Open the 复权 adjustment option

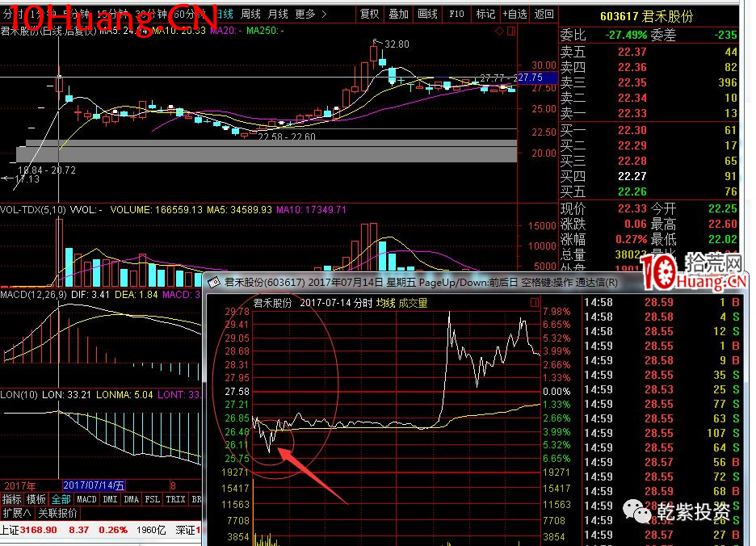[x=369, y=14]
